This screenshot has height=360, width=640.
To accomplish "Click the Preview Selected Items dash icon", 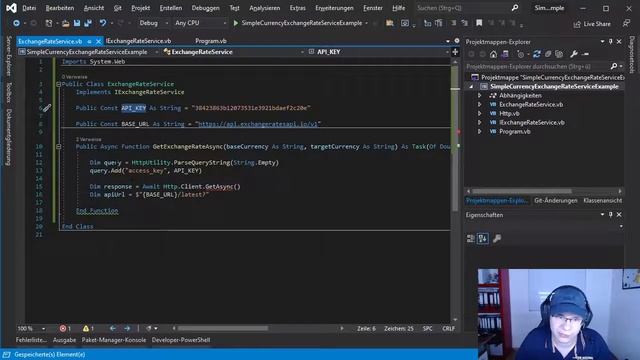I will pyautogui.click(x=586, y=54).
